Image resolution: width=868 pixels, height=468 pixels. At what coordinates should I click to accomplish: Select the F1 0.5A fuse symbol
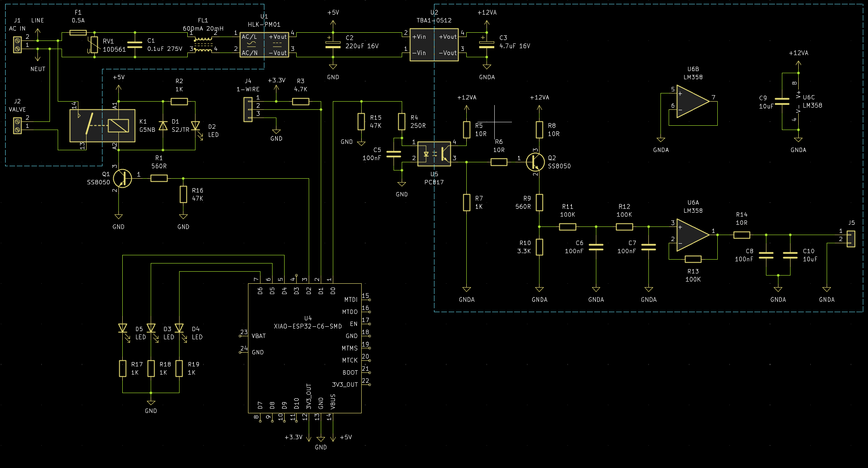[78, 32]
